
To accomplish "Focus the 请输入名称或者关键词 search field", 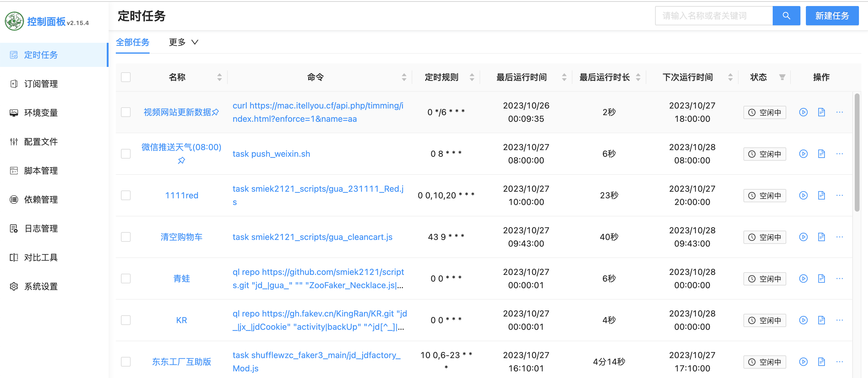I will [714, 15].
